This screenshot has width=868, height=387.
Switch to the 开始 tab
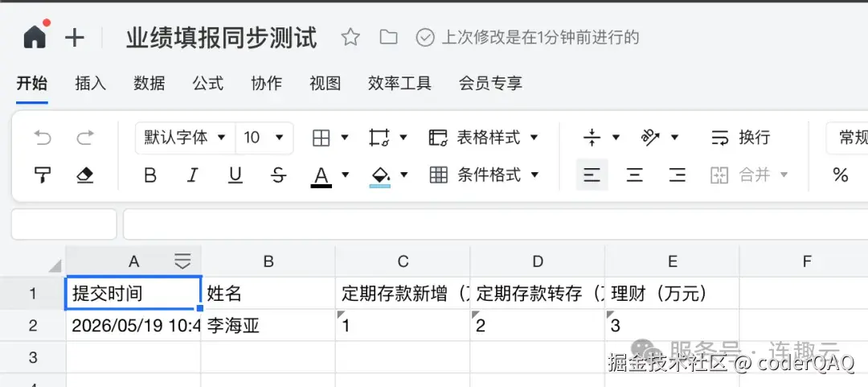tap(31, 84)
